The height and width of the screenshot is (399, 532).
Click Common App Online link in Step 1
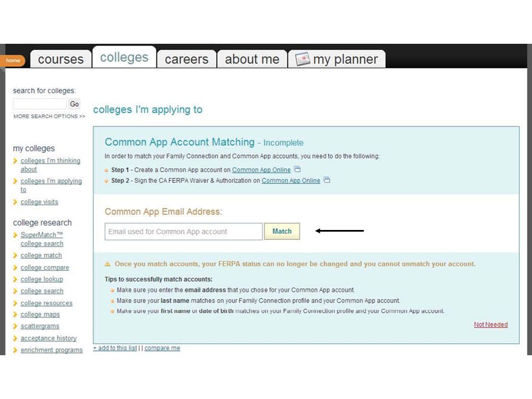coord(261,170)
